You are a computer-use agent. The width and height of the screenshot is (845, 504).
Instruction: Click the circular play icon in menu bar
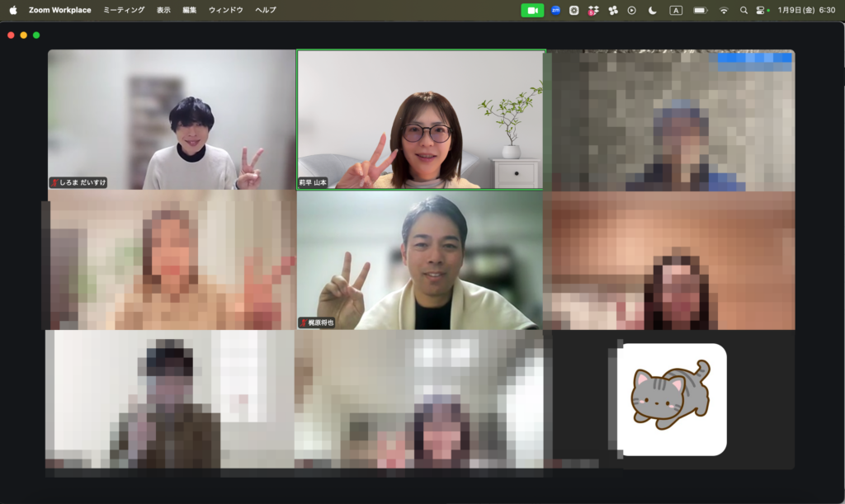pos(632,10)
